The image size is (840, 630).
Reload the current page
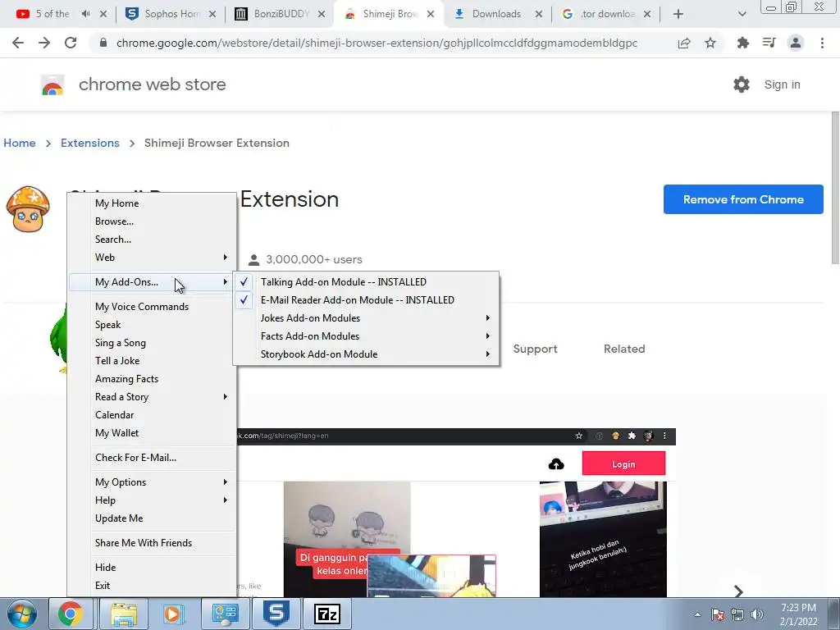[x=71, y=43]
